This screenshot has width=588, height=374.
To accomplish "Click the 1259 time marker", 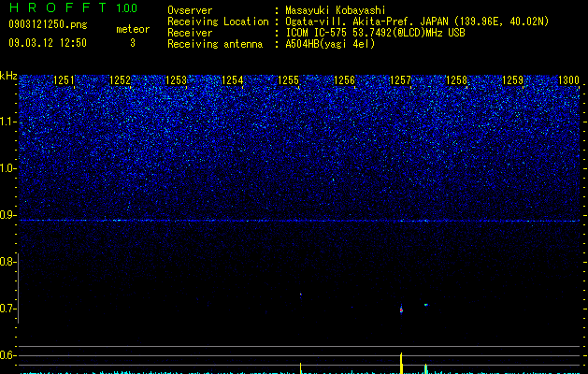I will coord(512,80).
